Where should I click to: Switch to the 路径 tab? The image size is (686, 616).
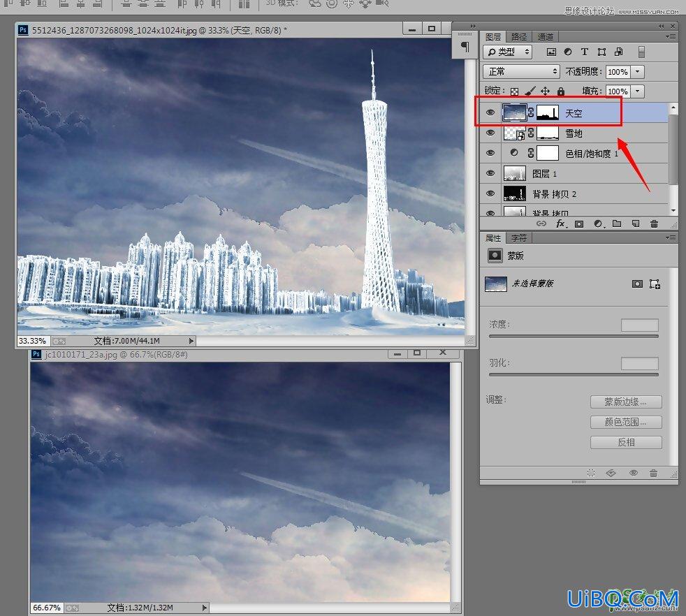(x=519, y=37)
